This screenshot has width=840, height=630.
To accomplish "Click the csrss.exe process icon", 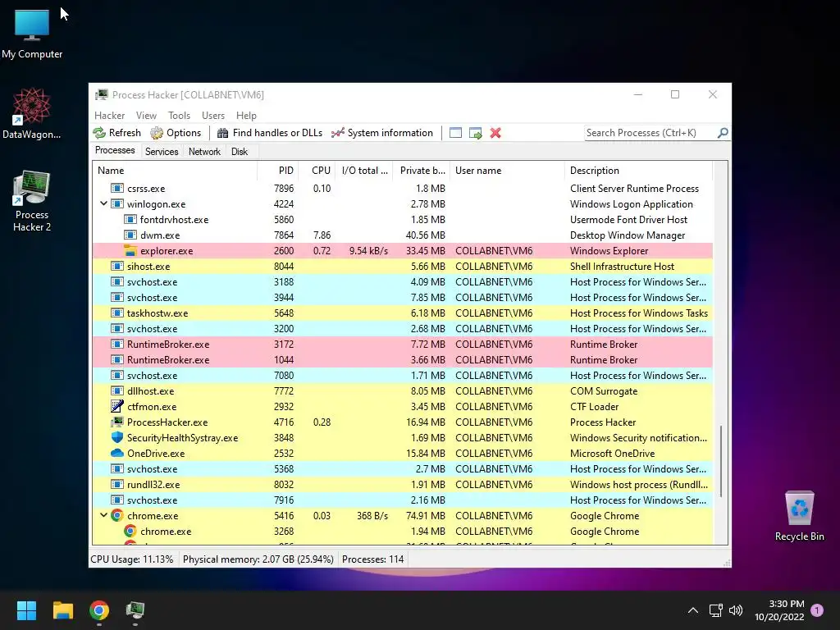I will (116, 189).
